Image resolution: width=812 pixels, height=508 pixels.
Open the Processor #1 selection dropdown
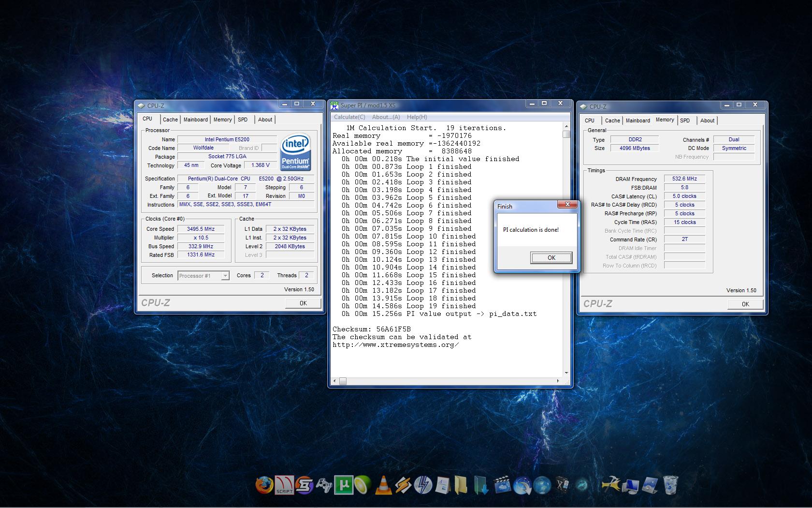[x=203, y=276]
